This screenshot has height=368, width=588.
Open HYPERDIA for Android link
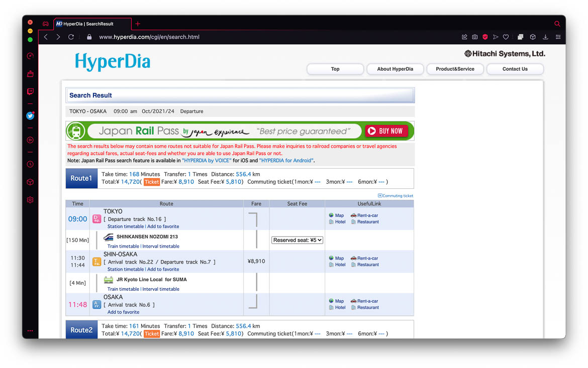[x=286, y=160]
